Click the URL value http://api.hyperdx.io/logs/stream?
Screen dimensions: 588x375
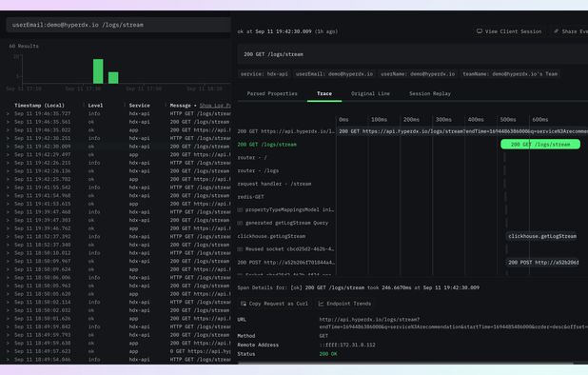click(369, 320)
